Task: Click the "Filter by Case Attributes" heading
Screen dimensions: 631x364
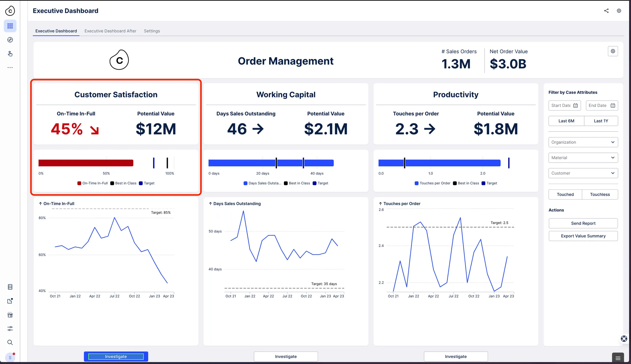Action: [x=573, y=92]
